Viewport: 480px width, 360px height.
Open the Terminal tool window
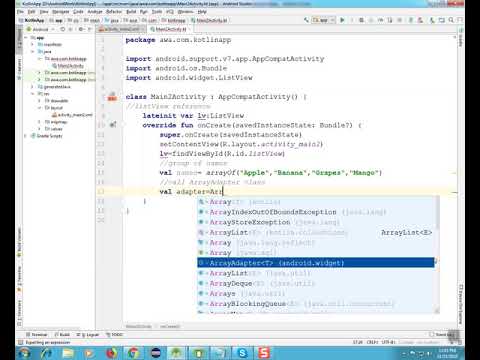37,334
